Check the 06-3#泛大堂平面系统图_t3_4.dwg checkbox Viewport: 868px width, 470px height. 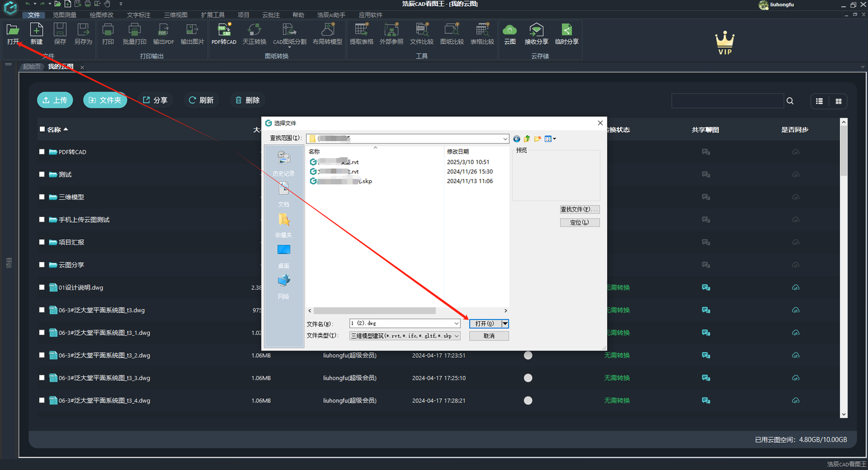click(42, 400)
